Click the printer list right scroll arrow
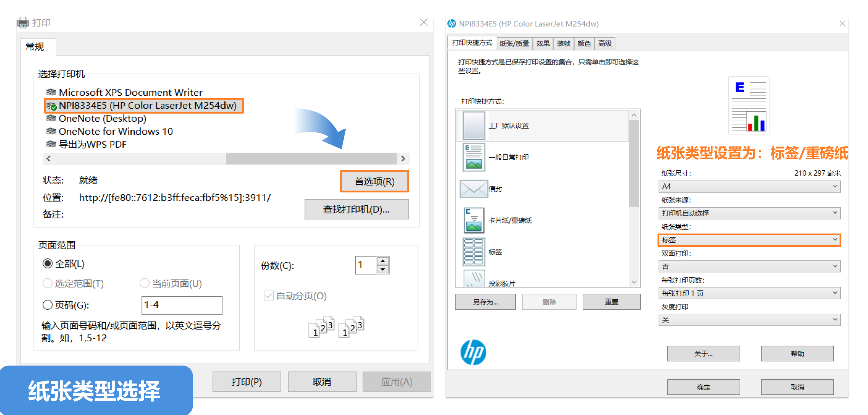 [403, 159]
